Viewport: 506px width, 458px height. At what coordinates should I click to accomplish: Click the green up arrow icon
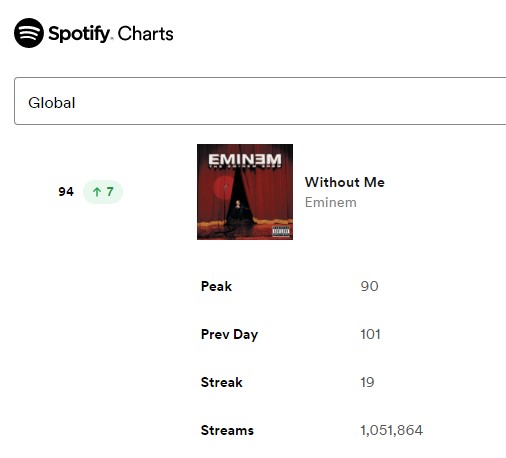pyautogui.click(x=97, y=192)
